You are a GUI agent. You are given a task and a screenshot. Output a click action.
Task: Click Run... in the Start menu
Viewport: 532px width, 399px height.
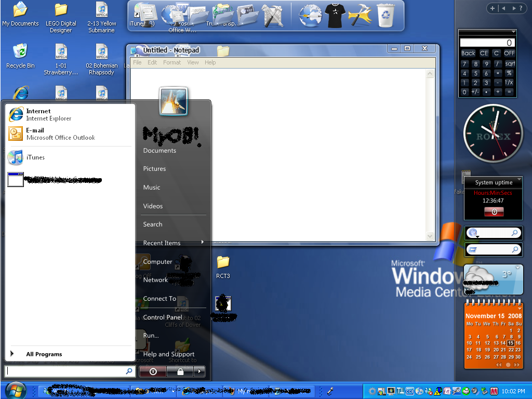(151, 335)
